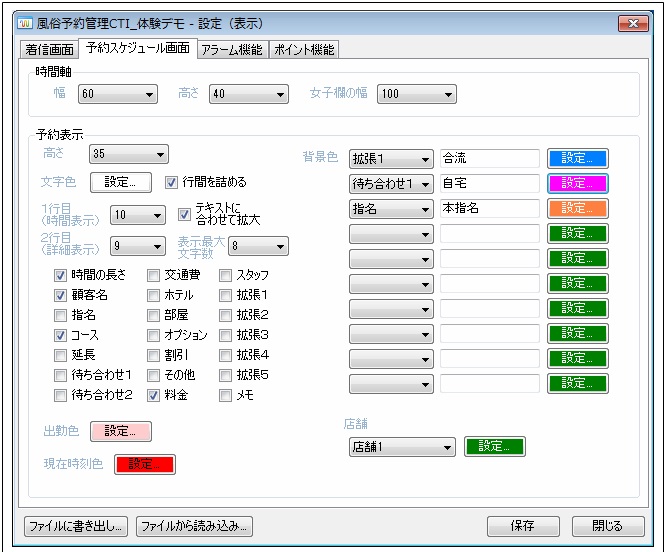Click the orange 設定 button for 本指名
This screenshot has width=666, height=552.
pos(577,208)
